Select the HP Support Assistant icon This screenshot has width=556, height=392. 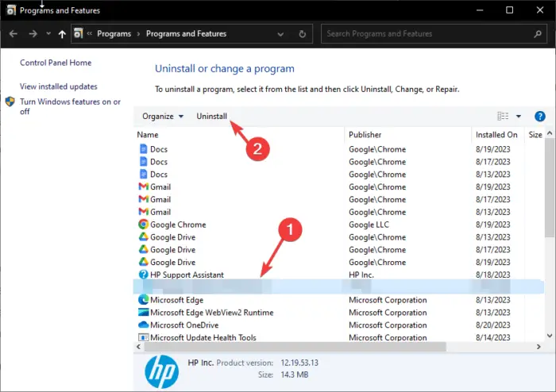pyautogui.click(x=143, y=275)
